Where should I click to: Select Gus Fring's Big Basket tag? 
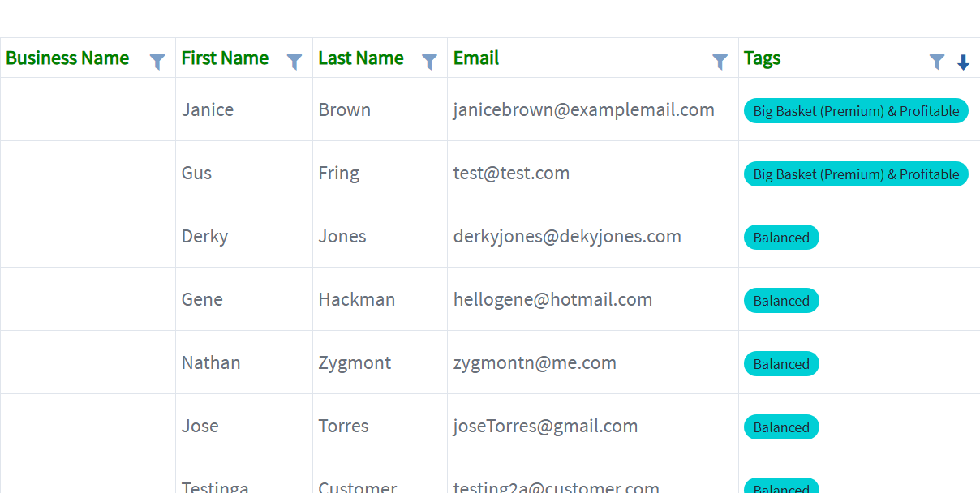pos(856,174)
